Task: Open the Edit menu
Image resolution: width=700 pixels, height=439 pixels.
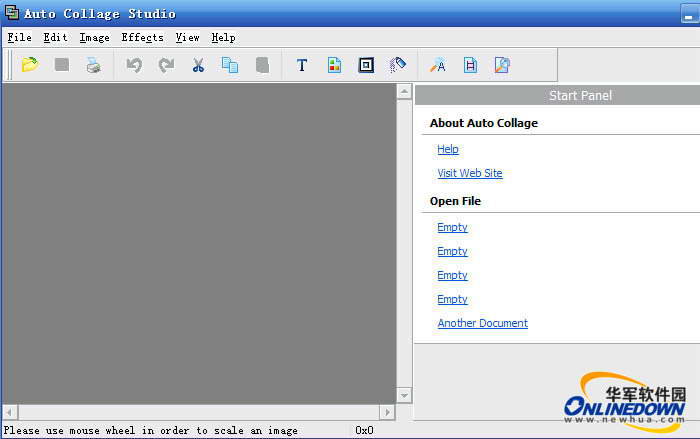Action: 55,38
